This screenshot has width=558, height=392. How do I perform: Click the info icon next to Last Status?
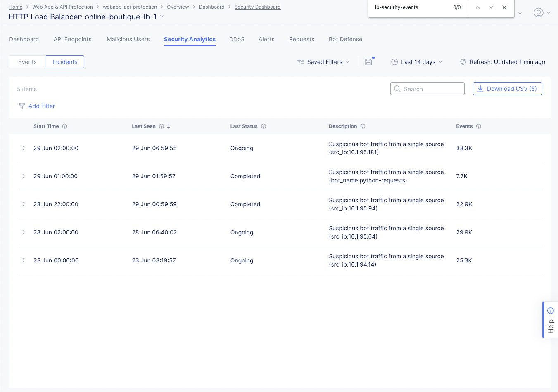coord(263,126)
